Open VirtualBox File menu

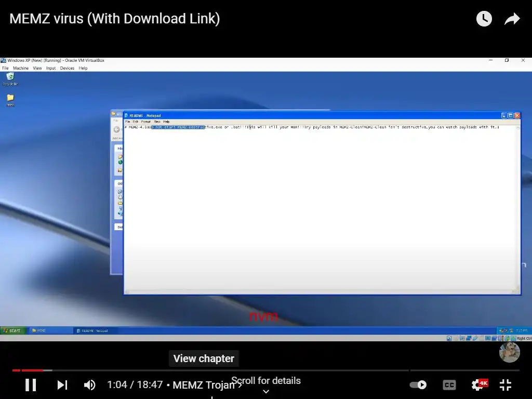click(x=5, y=68)
